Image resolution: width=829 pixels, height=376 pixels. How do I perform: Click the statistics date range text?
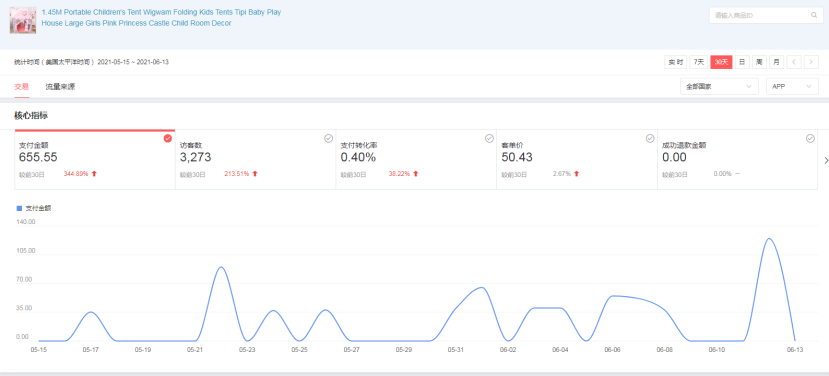click(91, 62)
